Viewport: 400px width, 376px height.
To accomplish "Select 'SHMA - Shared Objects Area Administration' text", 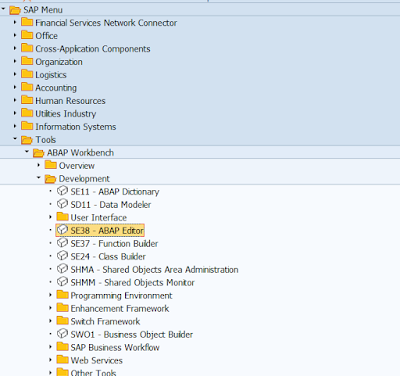I will (154, 270).
